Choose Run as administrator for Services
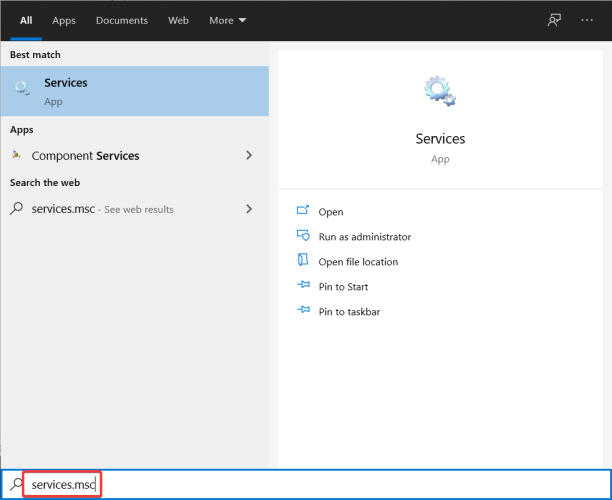Screen dimensions: 612x500 [364, 237]
